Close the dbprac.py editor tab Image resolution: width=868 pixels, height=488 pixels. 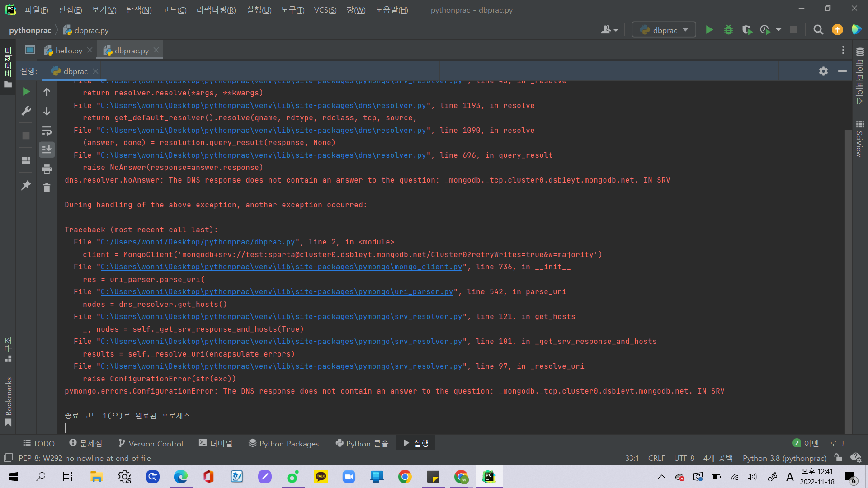click(156, 50)
